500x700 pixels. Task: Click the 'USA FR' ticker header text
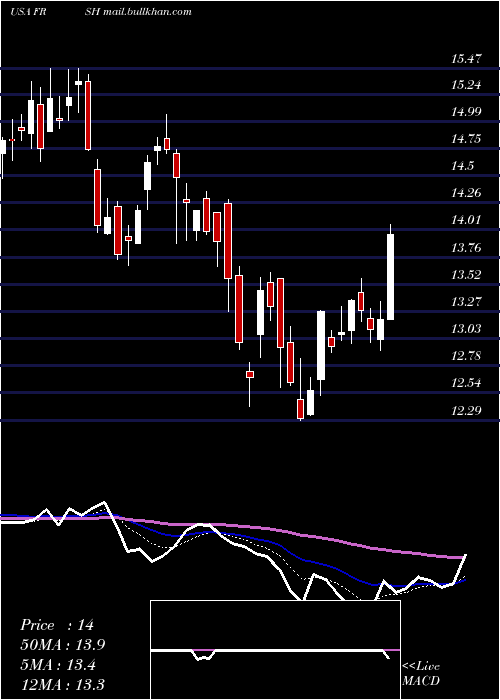click(28, 12)
